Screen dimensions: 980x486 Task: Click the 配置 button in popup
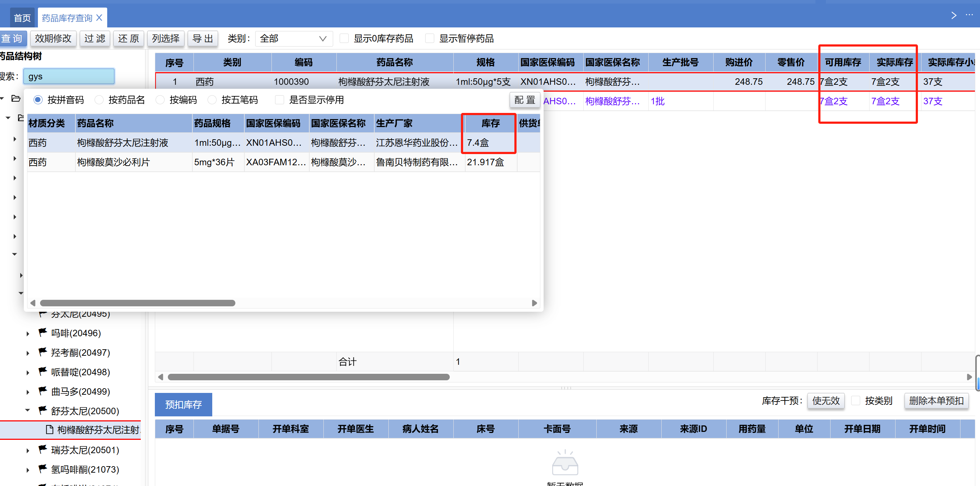point(524,100)
